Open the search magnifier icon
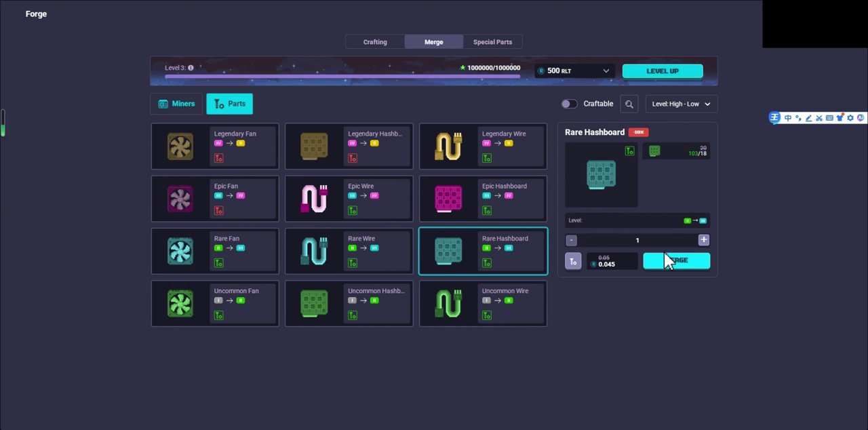This screenshot has height=430, width=868. (x=629, y=104)
